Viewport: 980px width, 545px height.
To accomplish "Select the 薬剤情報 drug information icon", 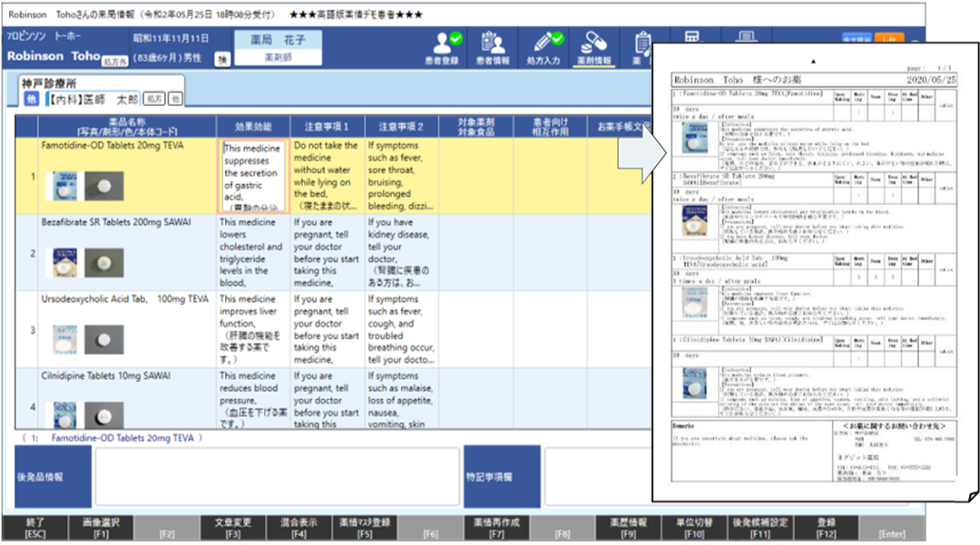I will click(x=593, y=48).
